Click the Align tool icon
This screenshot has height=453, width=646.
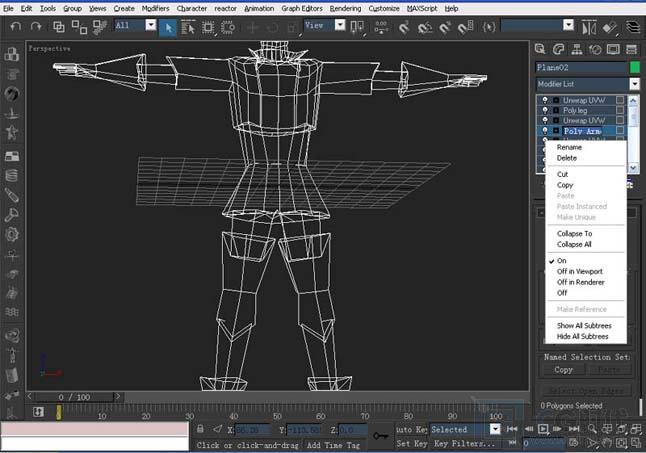pos(610,28)
